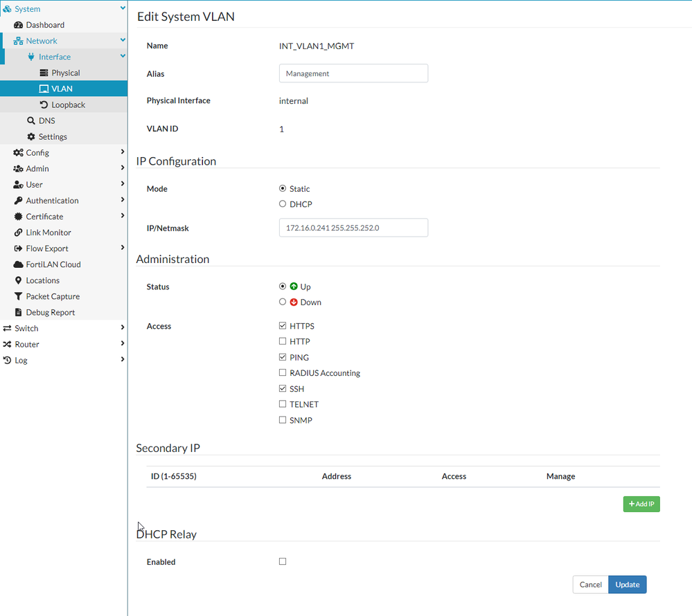The image size is (692, 616).
Task: Enable HTTP access checkbox
Action: [283, 341]
